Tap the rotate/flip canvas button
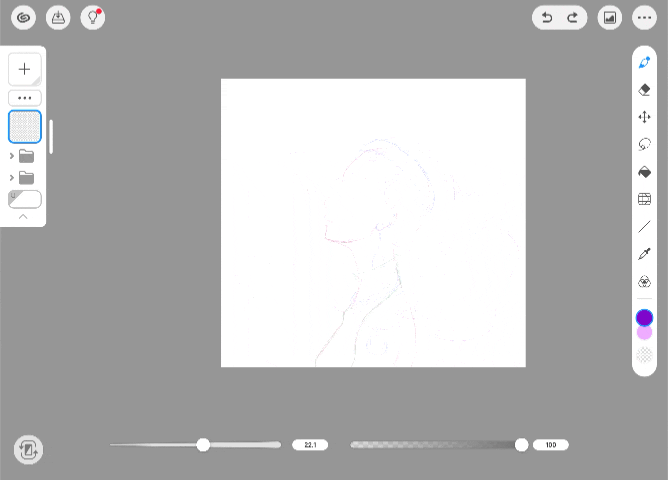Screen dimensions: 668x480 pos(28,449)
